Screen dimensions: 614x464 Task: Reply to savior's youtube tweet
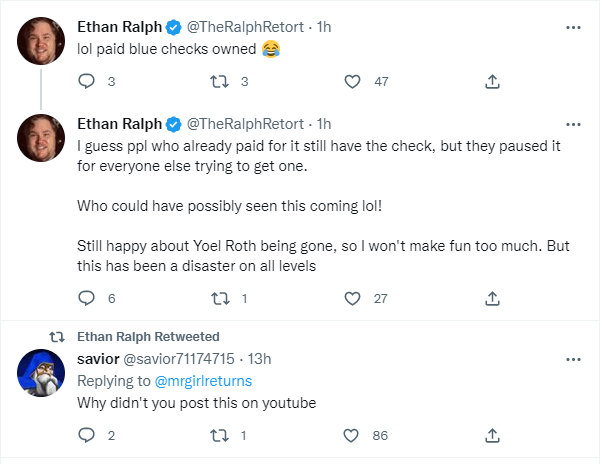(86, 435)
